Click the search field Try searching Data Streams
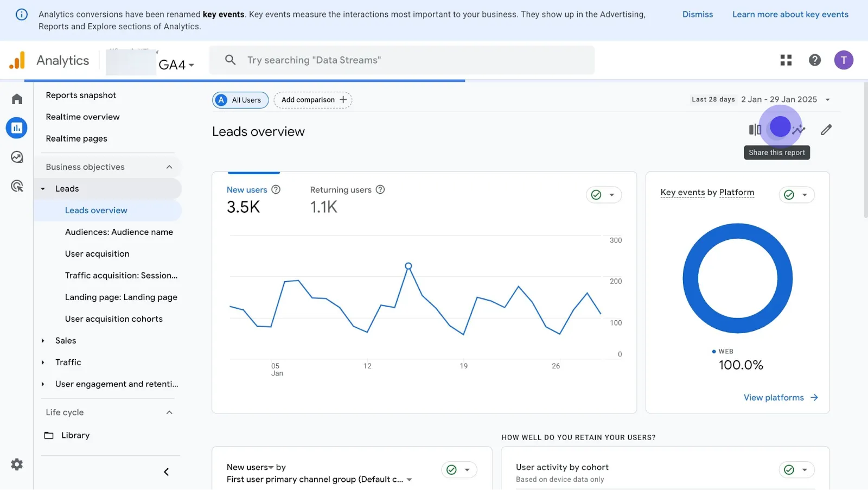Viewport: 868px width, 490px height. coord(402,60)
